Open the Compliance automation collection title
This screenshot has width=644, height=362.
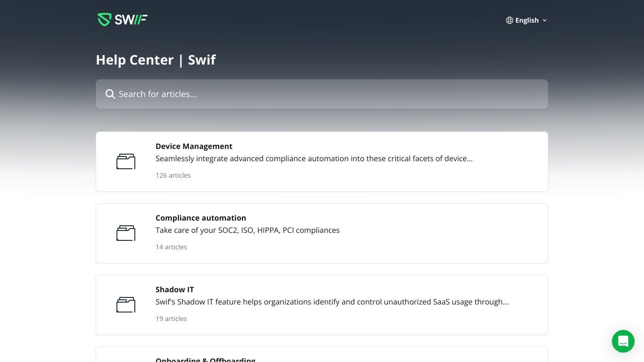(x=201, y=218)
